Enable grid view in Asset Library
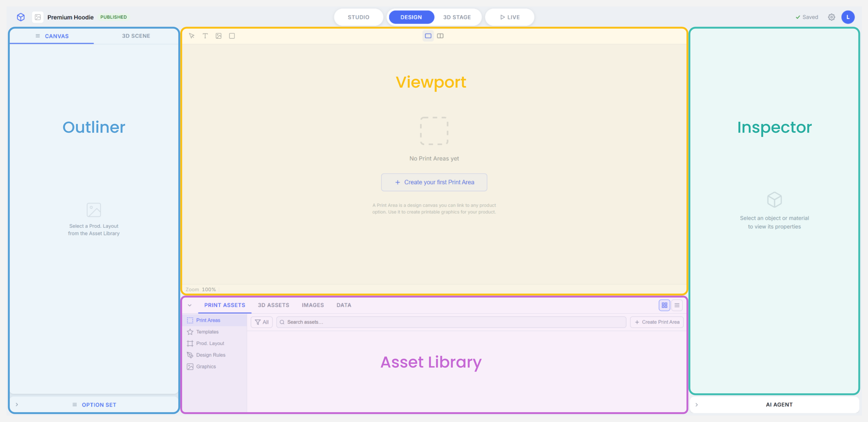 (664, 305)
